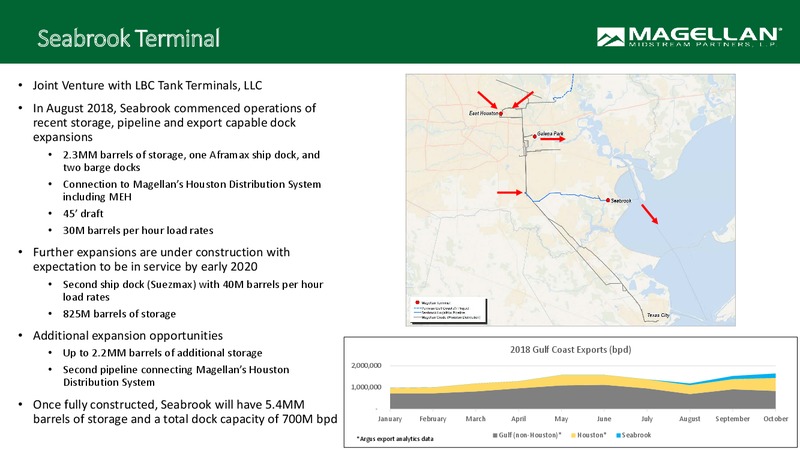The image size is (800, 450).
Task: Click the "1,000,000" axis label
Action: point(366,387)
